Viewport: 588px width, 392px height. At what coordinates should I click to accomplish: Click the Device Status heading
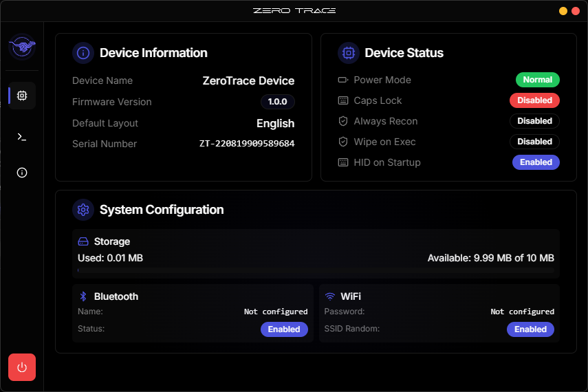(x=404, y=53)
